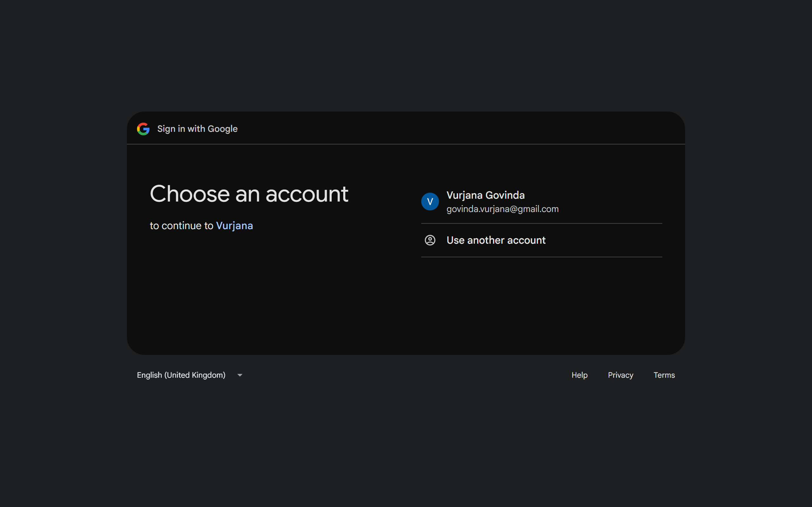Viewport: 812px width, 507px height.
Task: Open the Help link in footer
Action: [579, 375]
